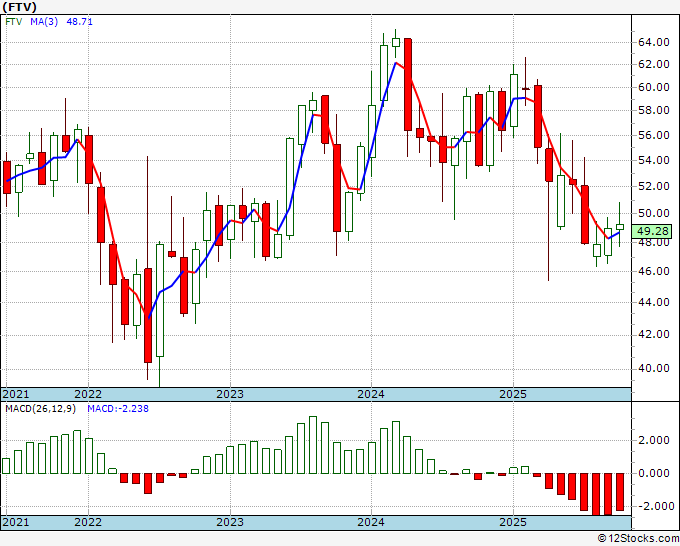Select the 48.71 moving average value
680x546 pixels.
(x=79, y=22)
